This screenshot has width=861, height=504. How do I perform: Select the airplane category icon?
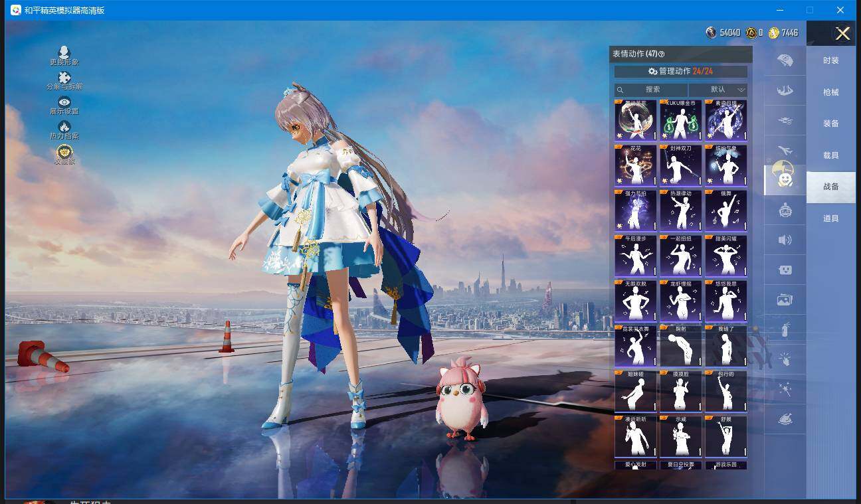(x=785, y=151)
